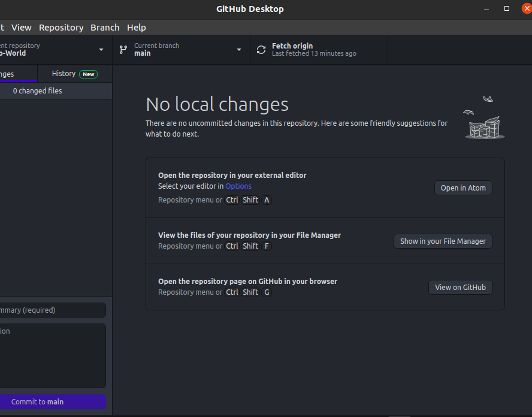The width and height of the screenshot is (532, 417).
Task: Click the New badge on the History tab
Action: click(x=89, y=74)
